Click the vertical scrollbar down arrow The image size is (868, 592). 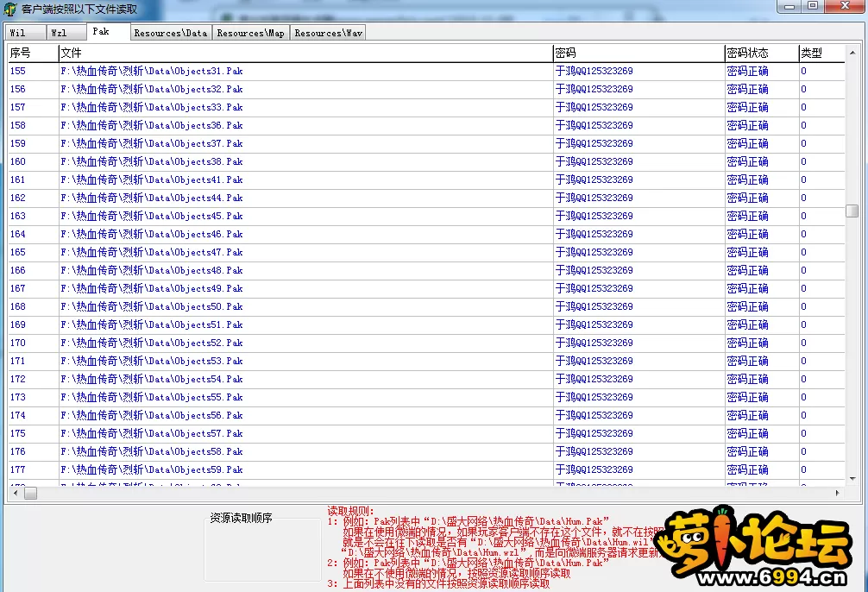tap(852, 478)
